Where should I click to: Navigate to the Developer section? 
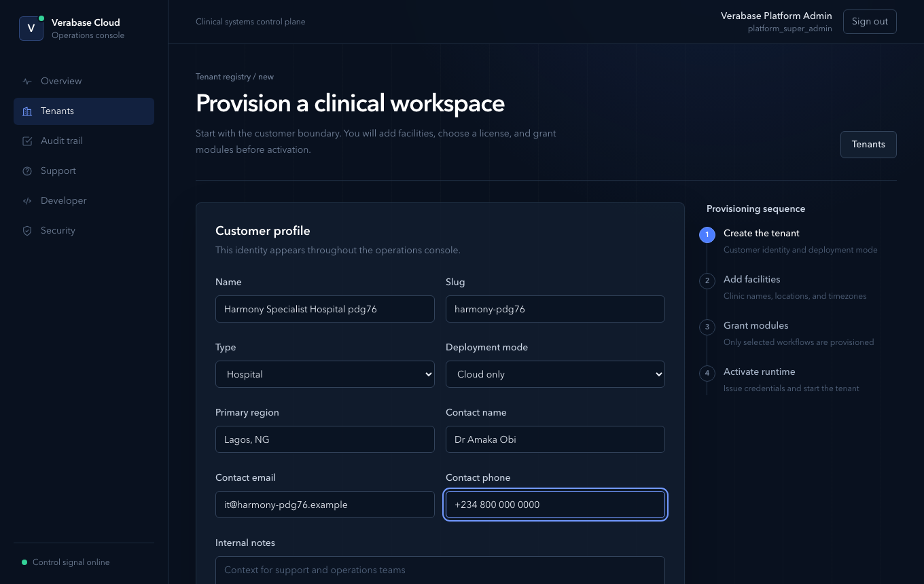click(84, 201)
